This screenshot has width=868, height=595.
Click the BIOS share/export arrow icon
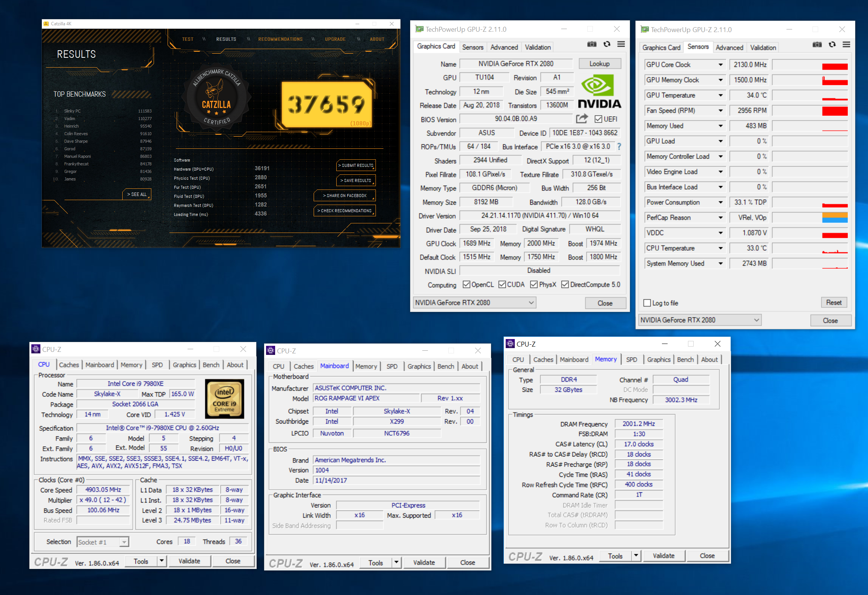tap(582, 119)
